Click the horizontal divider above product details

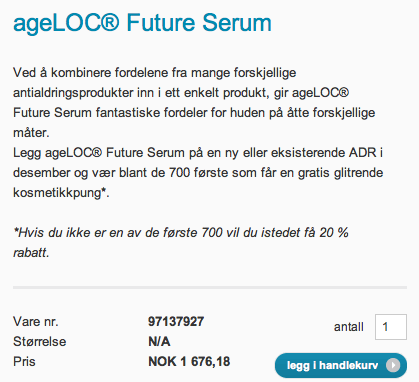click(x=210, y=287)
